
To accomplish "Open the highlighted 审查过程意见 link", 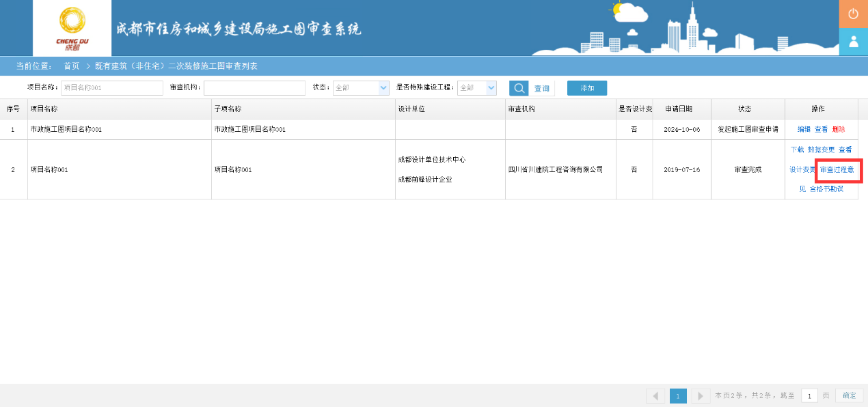I will click(x=838, y=169).
